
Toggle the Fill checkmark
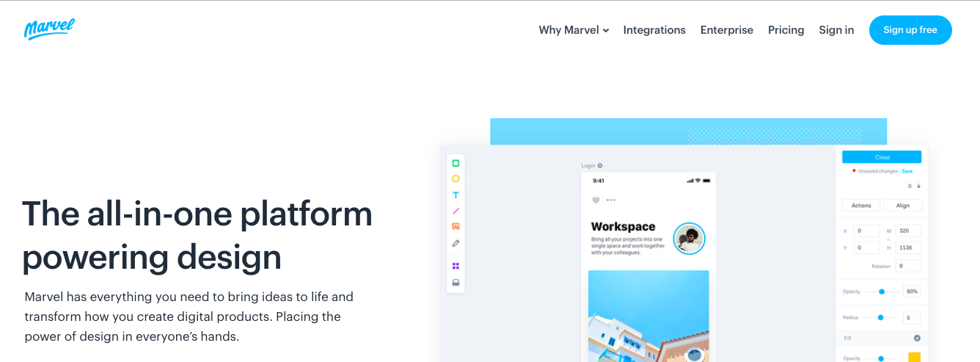917,339
